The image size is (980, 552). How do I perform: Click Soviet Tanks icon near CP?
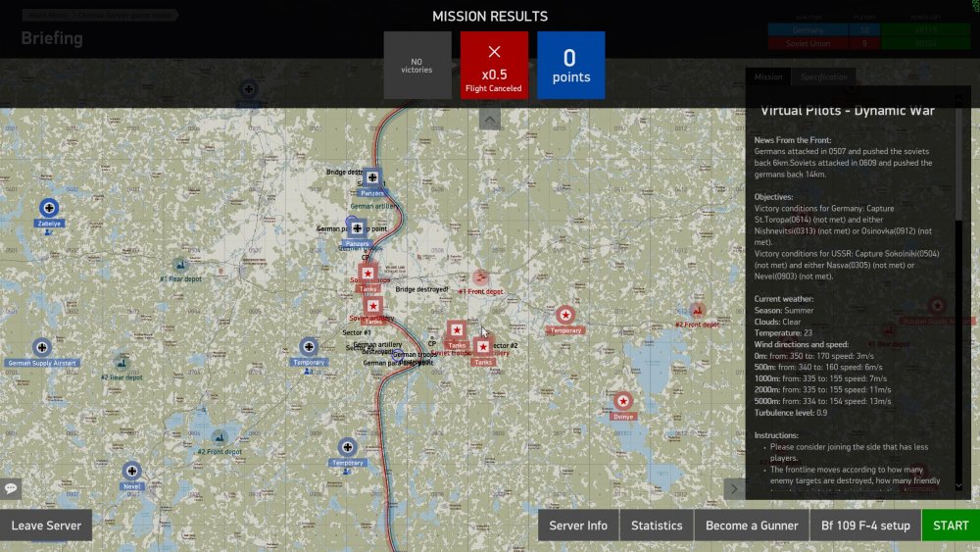pos(367,274)
